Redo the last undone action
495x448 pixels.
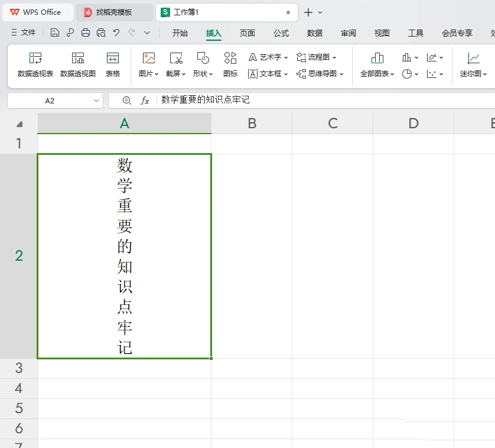tap(132, 33)
